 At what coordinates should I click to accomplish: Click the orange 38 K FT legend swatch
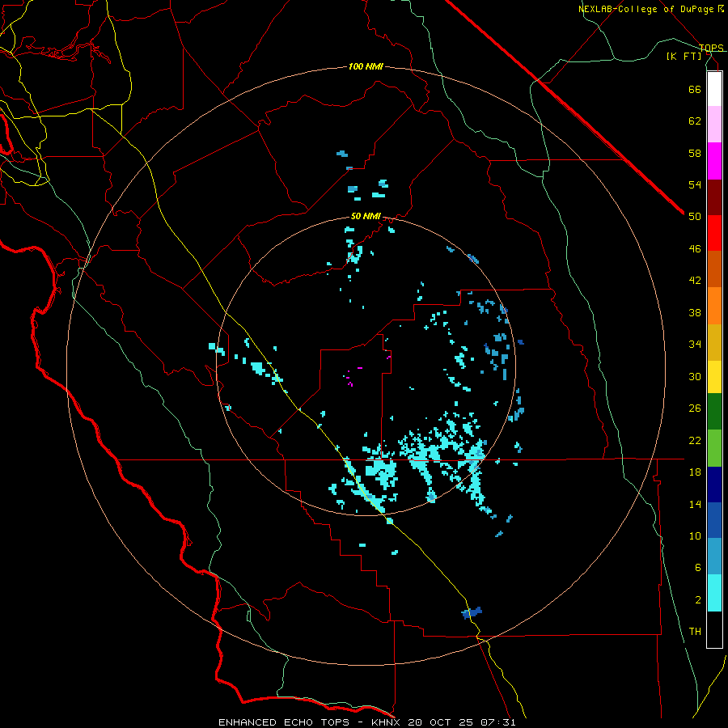(x=714, y=306)
